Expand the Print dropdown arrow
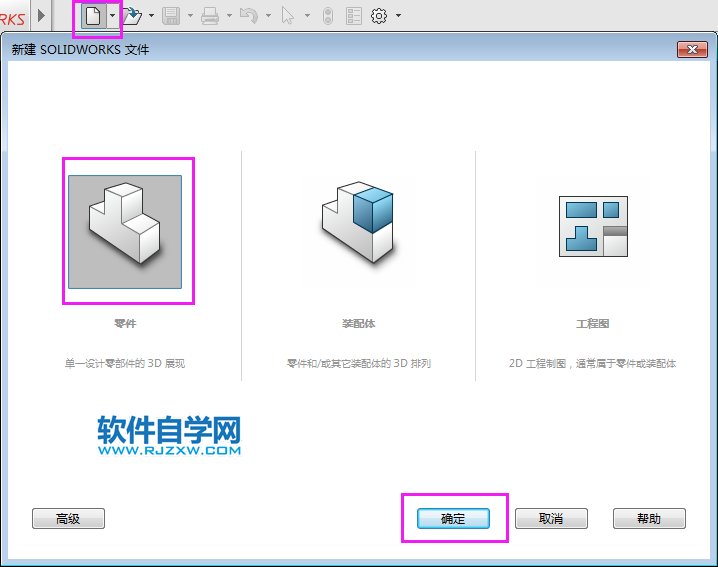The width and height of the screenshot is (718, 567). pyautogui.click(x=229, y=16)
